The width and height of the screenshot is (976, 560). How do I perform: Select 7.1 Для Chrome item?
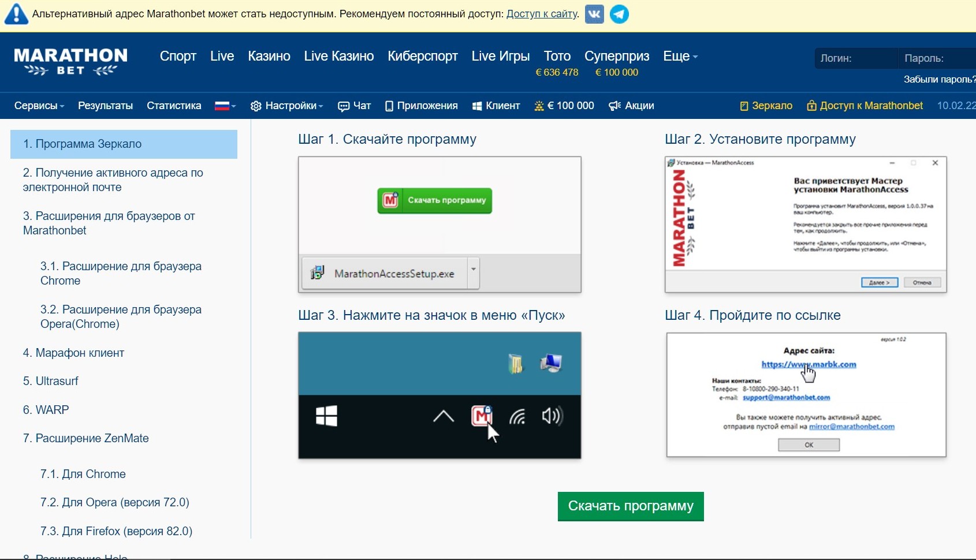coord(83,474)
